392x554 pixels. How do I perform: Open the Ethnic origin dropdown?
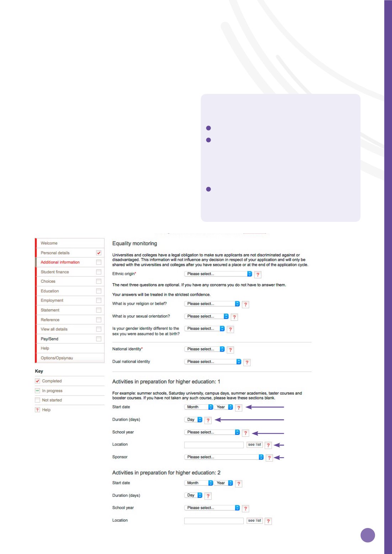coord(218,274)
